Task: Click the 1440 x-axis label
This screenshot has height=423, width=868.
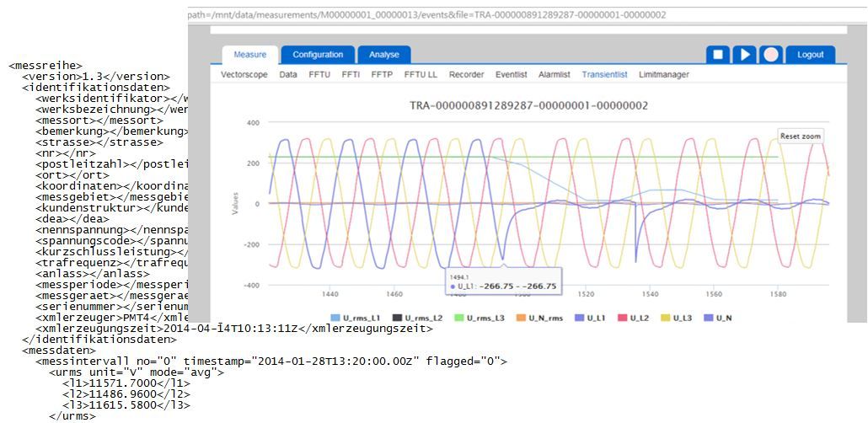Action: click(x=330, y=295)
